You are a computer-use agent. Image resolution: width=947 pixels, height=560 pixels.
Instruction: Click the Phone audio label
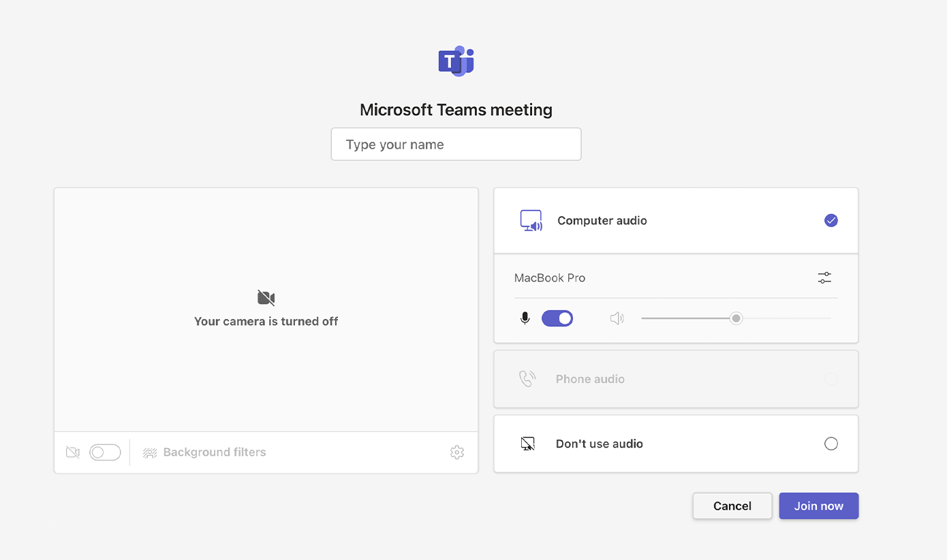tap(590, 379)
